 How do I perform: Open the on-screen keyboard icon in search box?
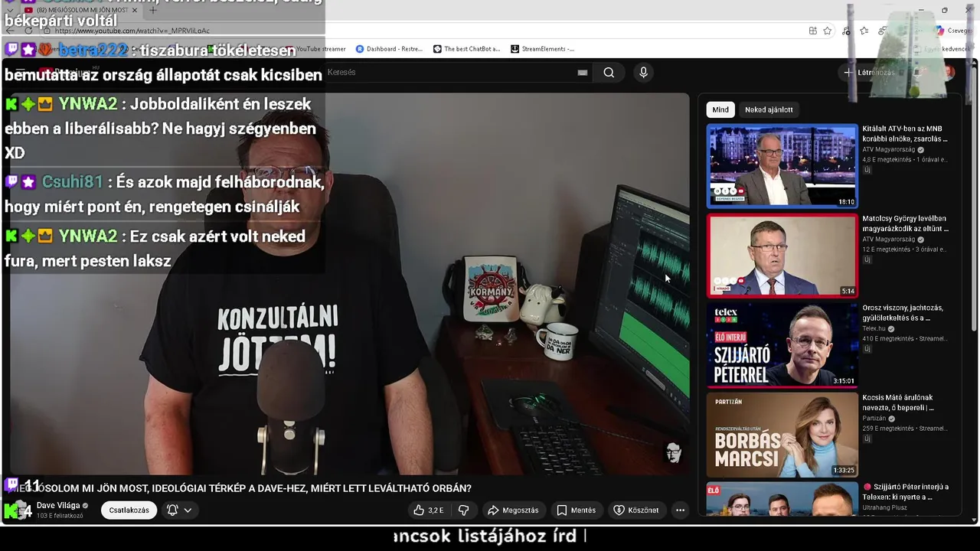[x=583, y=73]
